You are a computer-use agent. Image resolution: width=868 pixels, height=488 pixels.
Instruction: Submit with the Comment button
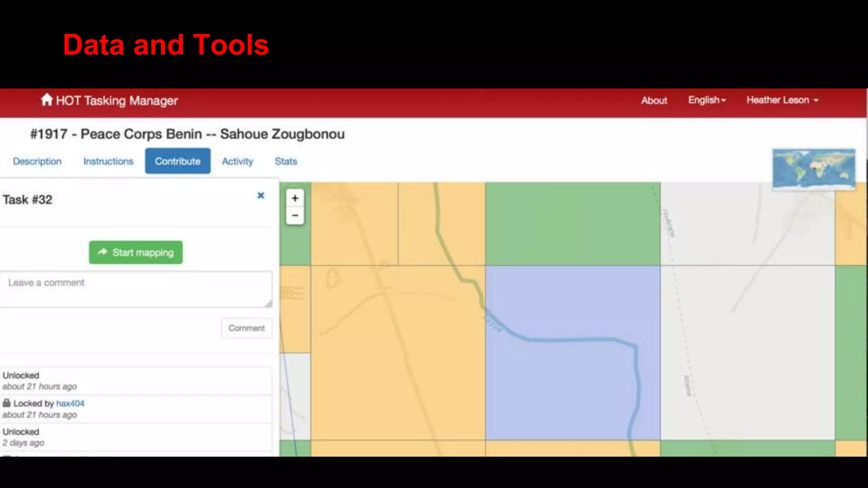pyautogui.click(x=246, y=328)
